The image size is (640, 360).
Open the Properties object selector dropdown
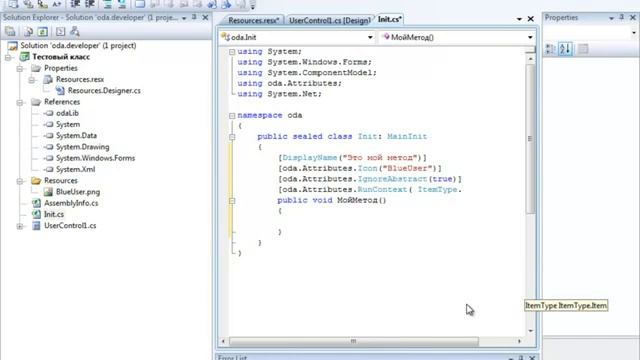pos(633,32)
